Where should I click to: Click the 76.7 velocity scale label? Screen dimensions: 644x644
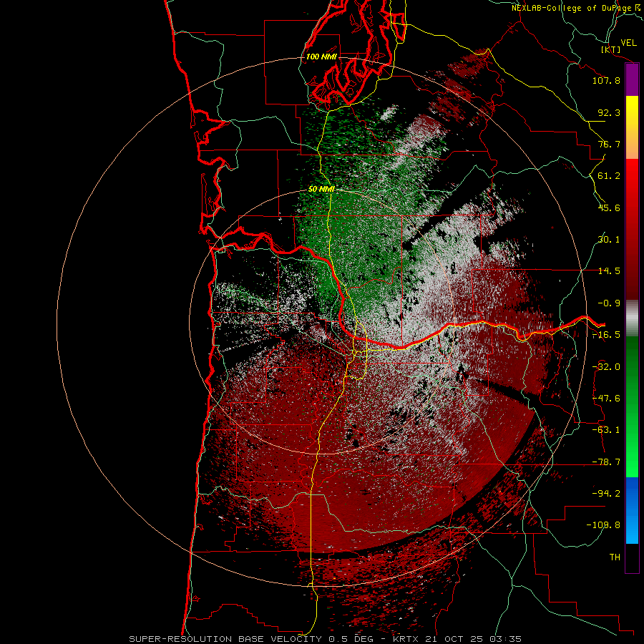609,144
